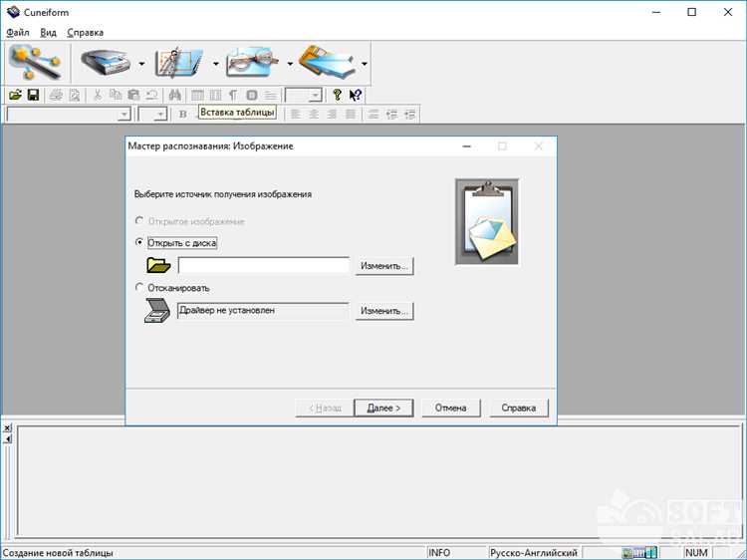The image size is (747, 560).
Task: Click the Далее > button
Action: tap(383, 408)
